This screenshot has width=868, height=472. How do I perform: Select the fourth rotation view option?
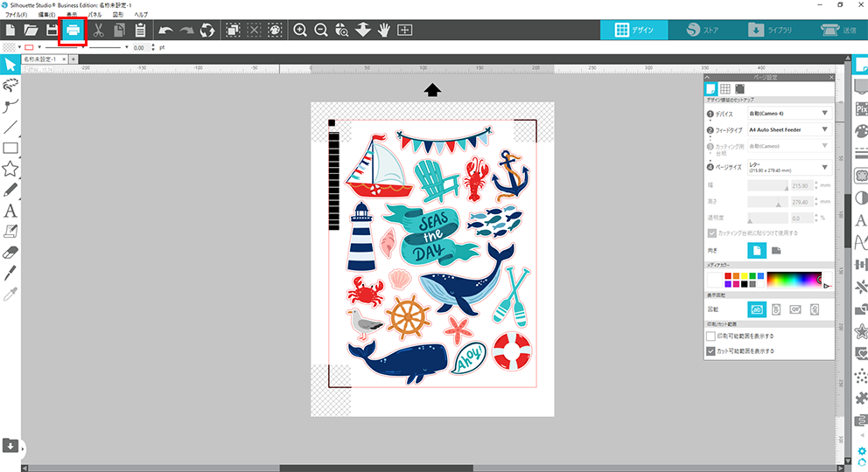(x=815, y=309)
